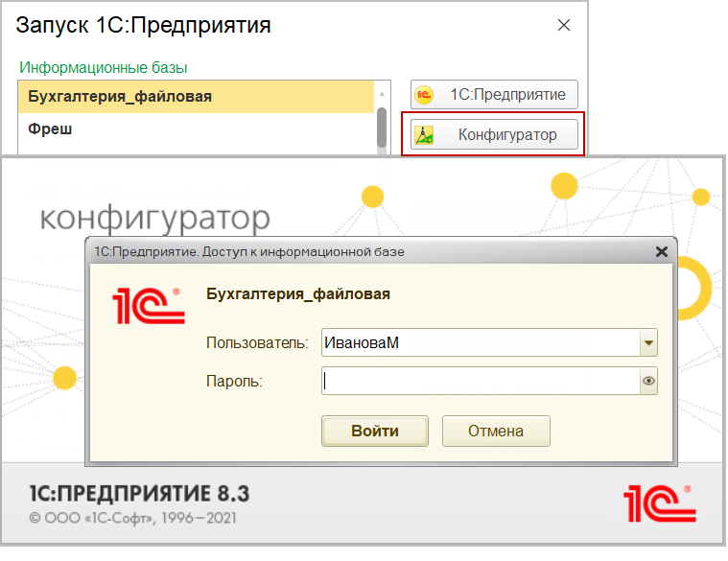Screen dimensions: 728x561
Task: Click the Бухгалтерия_файловая title in login dialog
Action: pyautogui.click(x=298, y=294)
